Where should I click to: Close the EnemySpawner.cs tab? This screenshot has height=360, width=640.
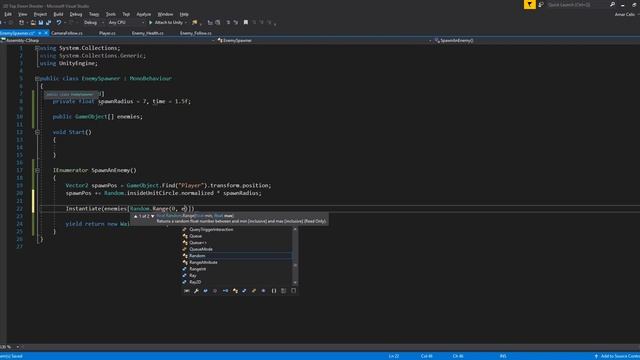pyautogui.click(x=46, y=33)
